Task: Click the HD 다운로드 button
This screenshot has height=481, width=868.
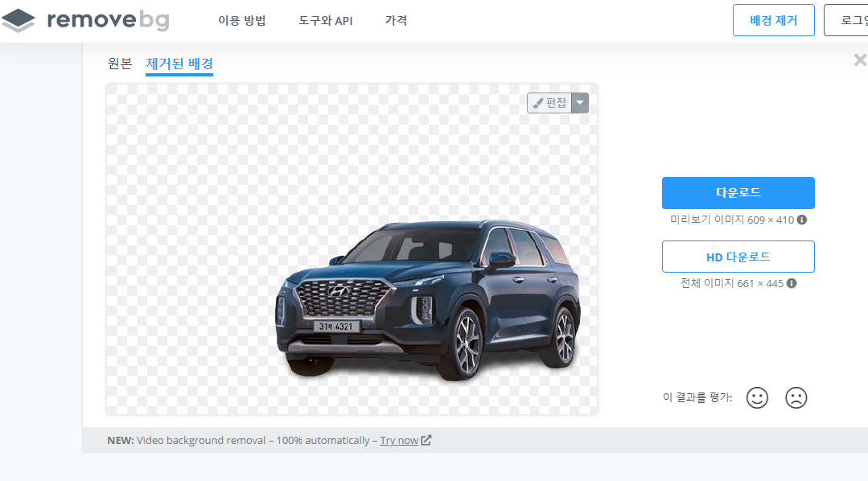Action: (738, 257)
